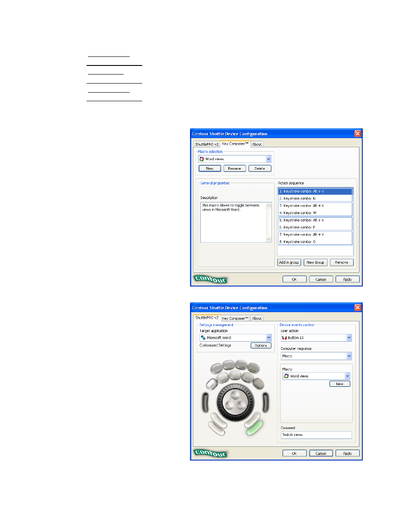Select action '8. Keystroke combo: O'
This screenshot has width=411, height=532.
[x=315, y=242]
